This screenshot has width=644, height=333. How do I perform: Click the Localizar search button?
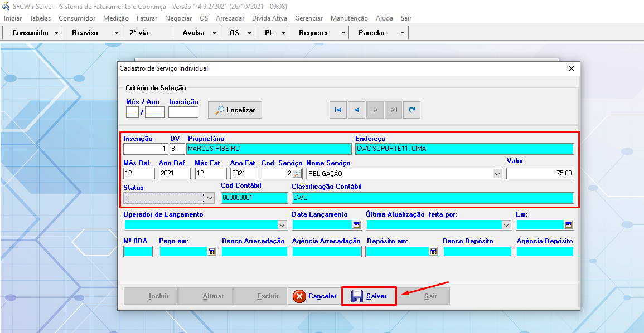point(235,110)
